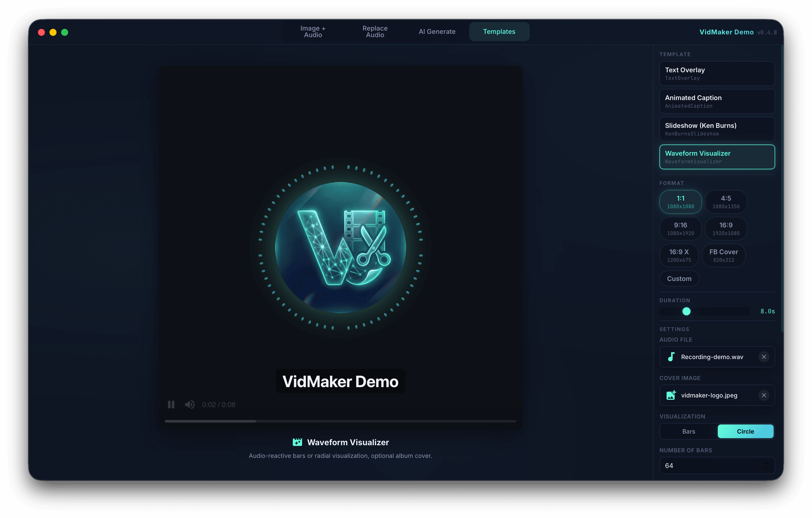
Task: Select the 16:9 X 1200x675 format
Action: [679, 255]
